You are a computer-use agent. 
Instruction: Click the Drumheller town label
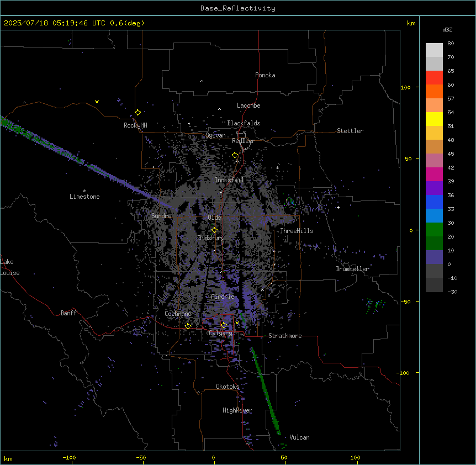352,269
